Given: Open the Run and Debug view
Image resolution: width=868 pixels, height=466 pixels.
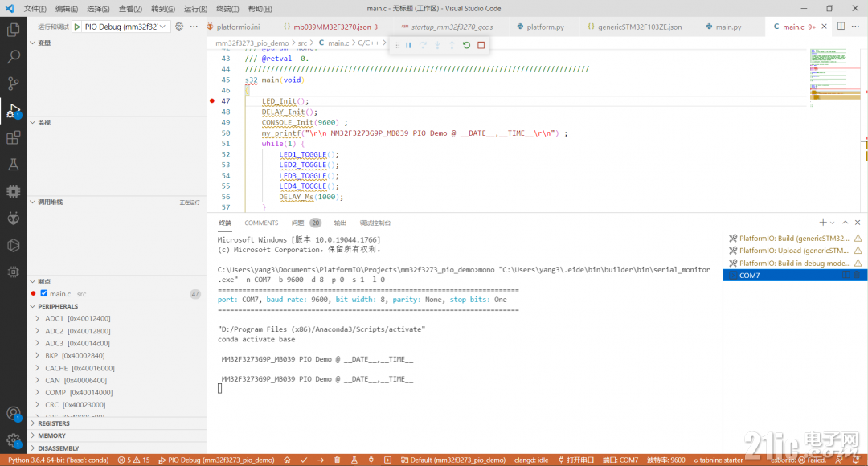Looking at the screenshot, I should (14, 111).
